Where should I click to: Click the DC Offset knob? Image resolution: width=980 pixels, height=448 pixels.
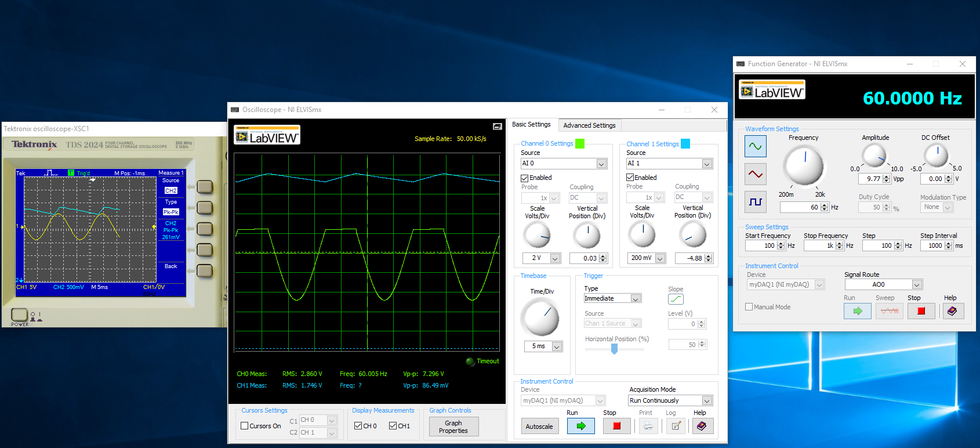(x=936, y=156)
